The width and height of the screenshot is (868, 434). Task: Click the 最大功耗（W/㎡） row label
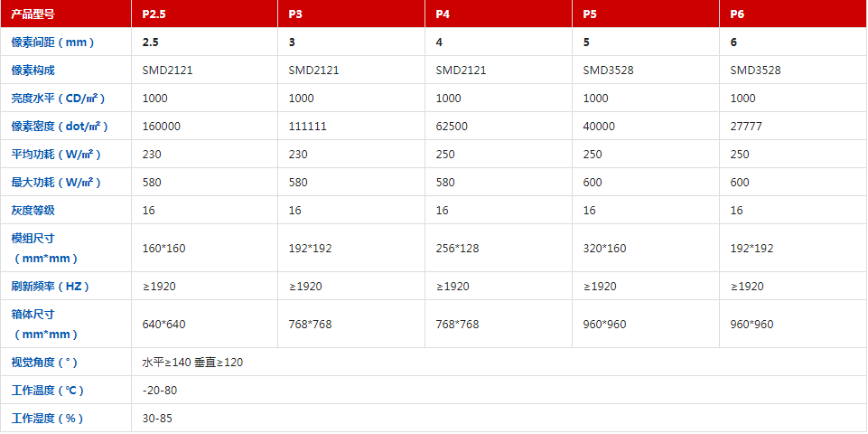click(56, 183)
